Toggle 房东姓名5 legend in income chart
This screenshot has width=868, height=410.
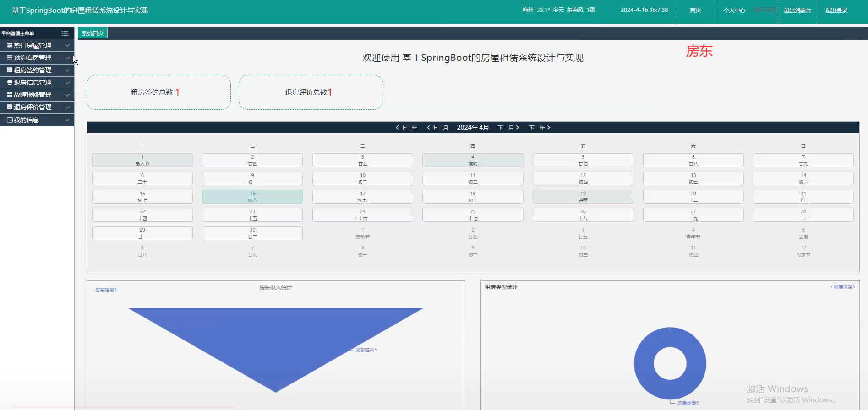tap(105, 290)
